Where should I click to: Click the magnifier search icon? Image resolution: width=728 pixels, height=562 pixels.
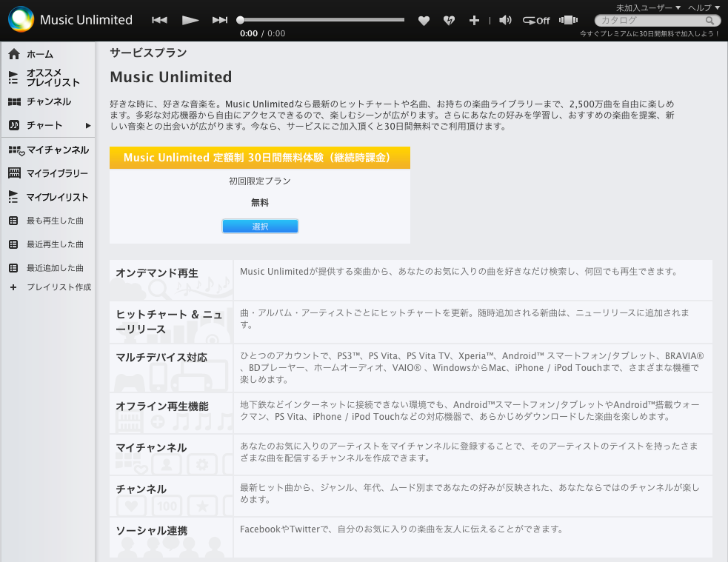(709, 21)
